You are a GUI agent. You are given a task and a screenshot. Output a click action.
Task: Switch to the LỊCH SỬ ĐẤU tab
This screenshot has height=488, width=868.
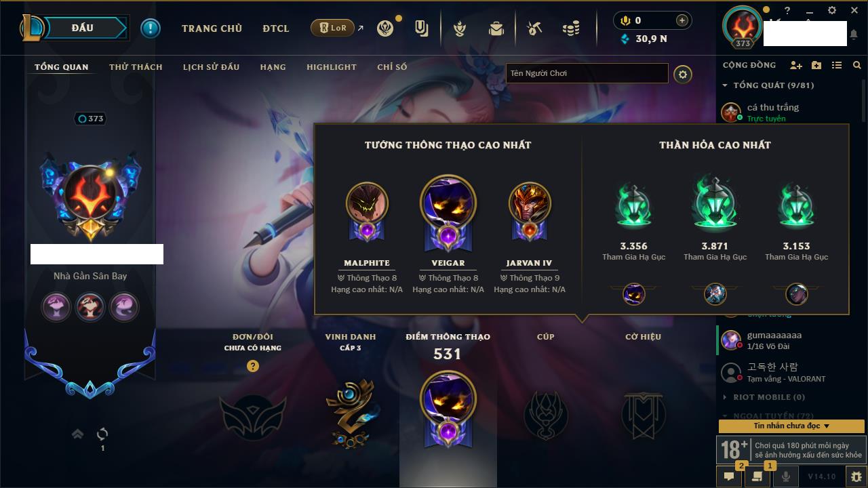pos(211,67)
